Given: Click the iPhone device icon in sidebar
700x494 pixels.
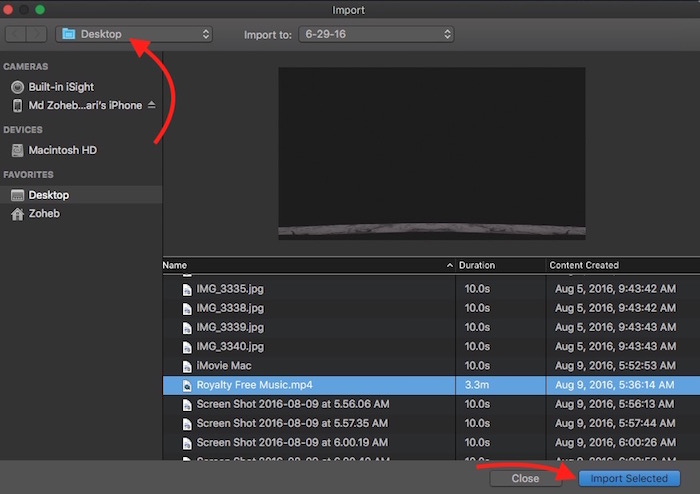Looking at the screenshot, I should coord(18,105).
